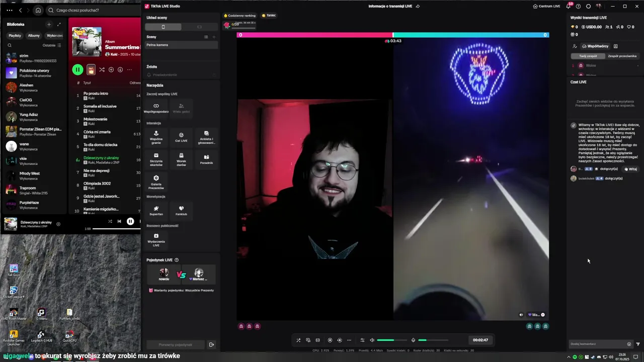The height and width of the screenshot is (362, 644).
Task: Open the Skrzynia skarbów treasure box
Action: click(156, 159)
